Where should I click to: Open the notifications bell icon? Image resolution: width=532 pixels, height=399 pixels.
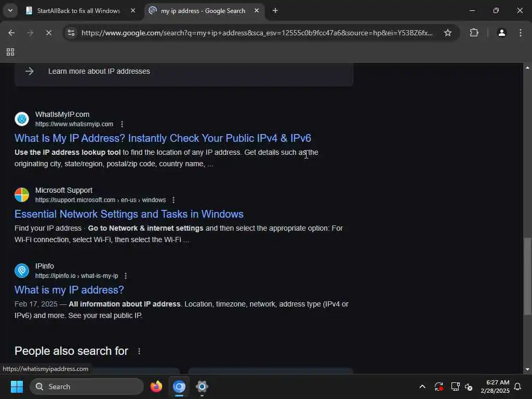(x=518, y=387)
